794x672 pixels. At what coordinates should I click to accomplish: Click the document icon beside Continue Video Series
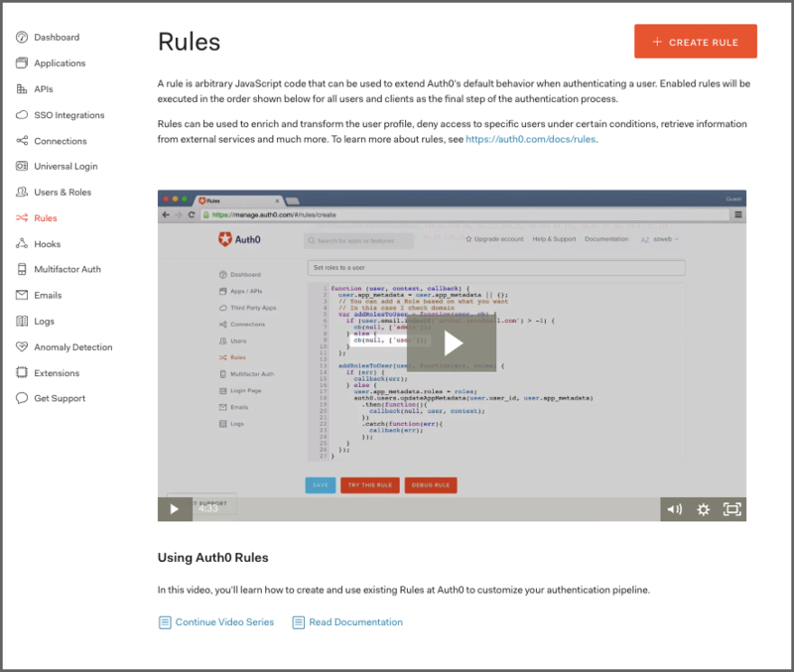click(165, 622)
